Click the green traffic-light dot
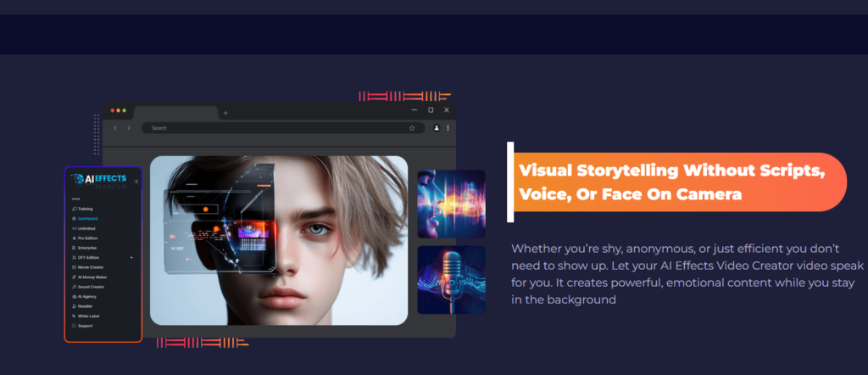This screenshot has height=375, width=868. [x=124, y=110]
